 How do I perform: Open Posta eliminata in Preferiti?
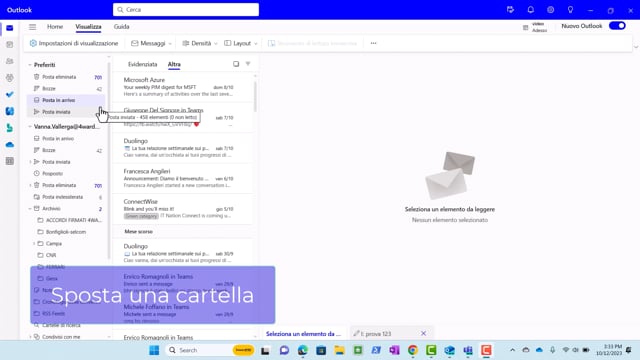pyautogui.click(x=66, y=77)
